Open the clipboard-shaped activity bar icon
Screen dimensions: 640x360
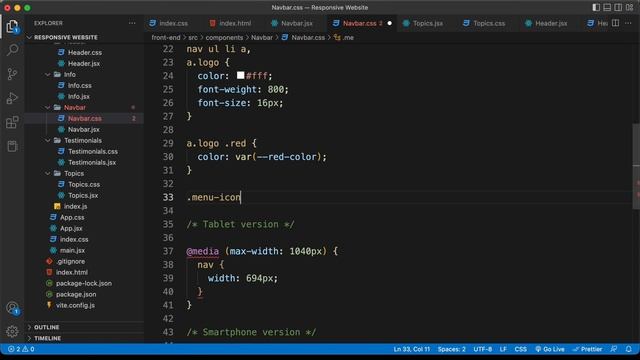pos(12,146)
